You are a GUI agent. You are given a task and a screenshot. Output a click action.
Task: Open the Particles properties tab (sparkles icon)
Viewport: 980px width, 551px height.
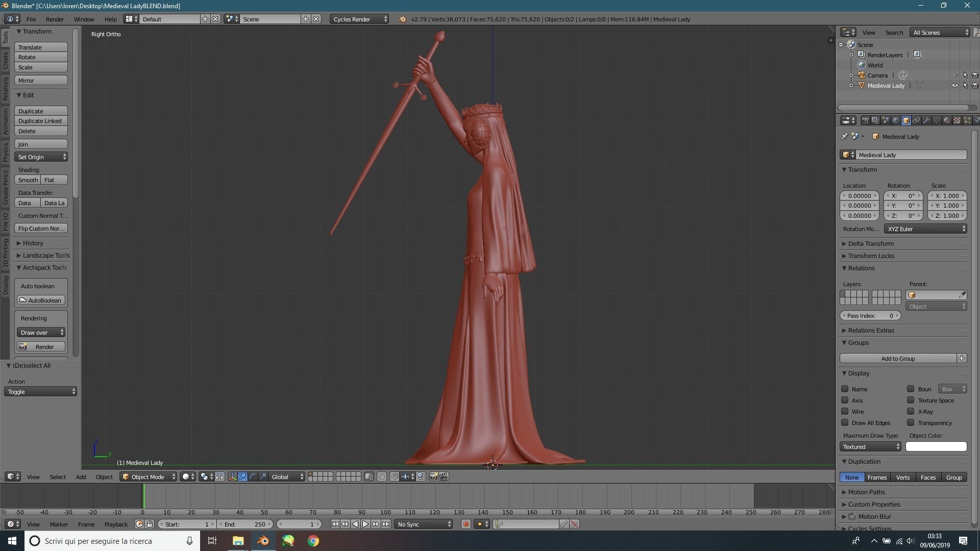(967, 120)
